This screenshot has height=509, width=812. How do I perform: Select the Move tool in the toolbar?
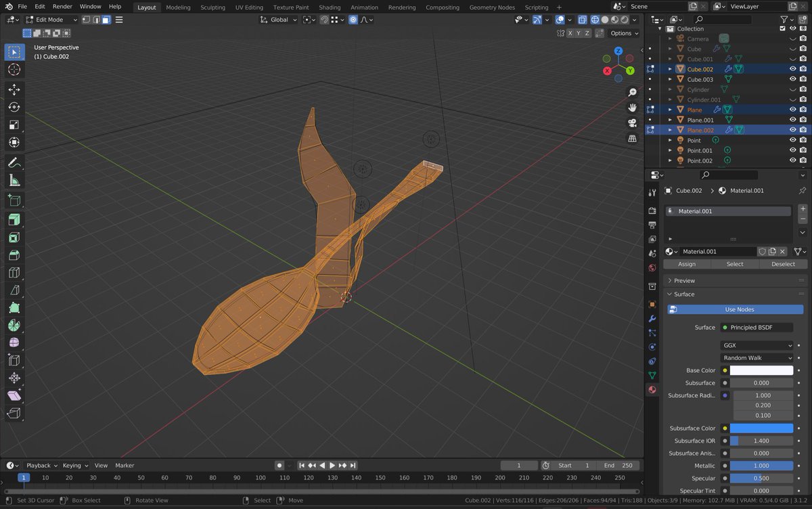[14, 89]
